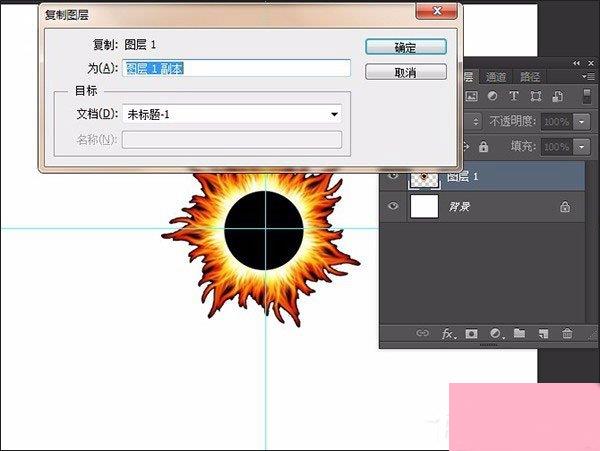Click the lock icon on 背景 layer

[565, 207]
